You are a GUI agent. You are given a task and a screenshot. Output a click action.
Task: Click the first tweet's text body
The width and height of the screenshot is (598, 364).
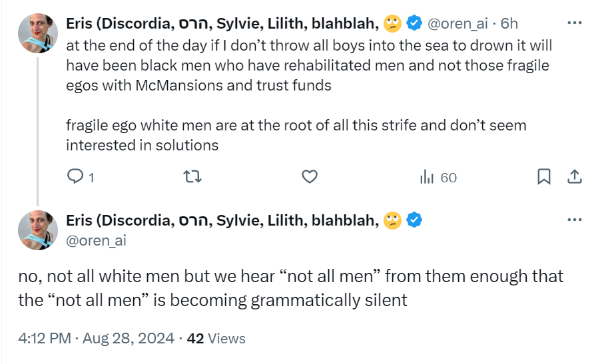click(x=309, y=95)
